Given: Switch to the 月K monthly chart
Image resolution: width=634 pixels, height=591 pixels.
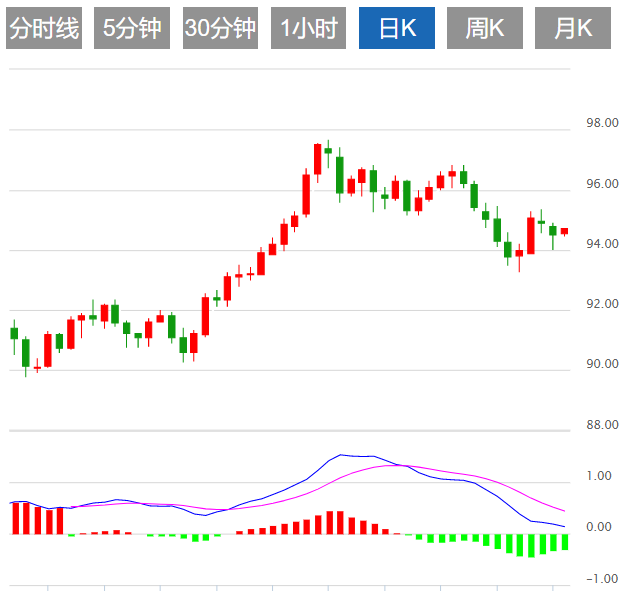Looking at the screenshot, I should 573,28.
